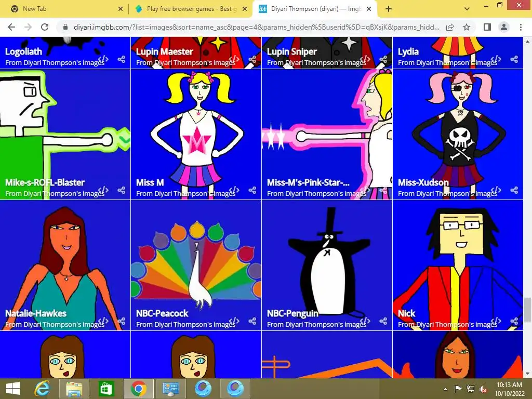Open the Miss-Xudson title link
Image resolution: width=532 pixels, height=399 pixels.
[423, 182]
